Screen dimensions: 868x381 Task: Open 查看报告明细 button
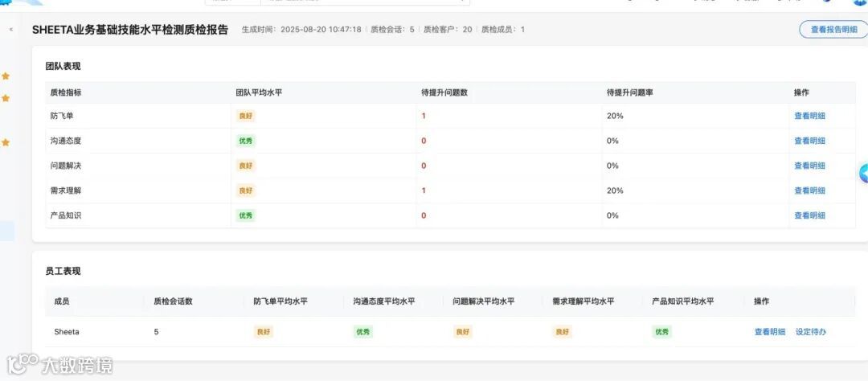point(833,30)
